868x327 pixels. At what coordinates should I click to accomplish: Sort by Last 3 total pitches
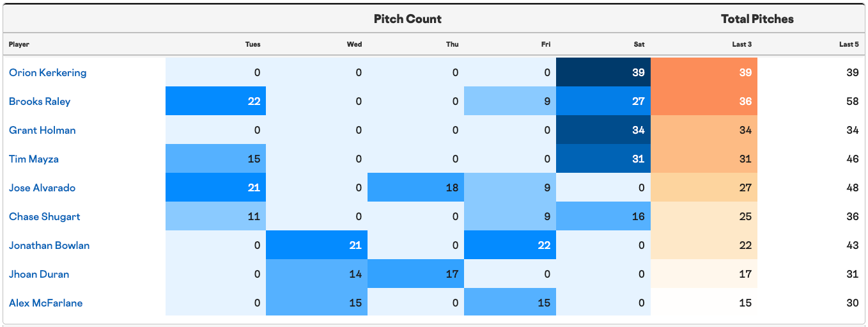pos(741,44)
